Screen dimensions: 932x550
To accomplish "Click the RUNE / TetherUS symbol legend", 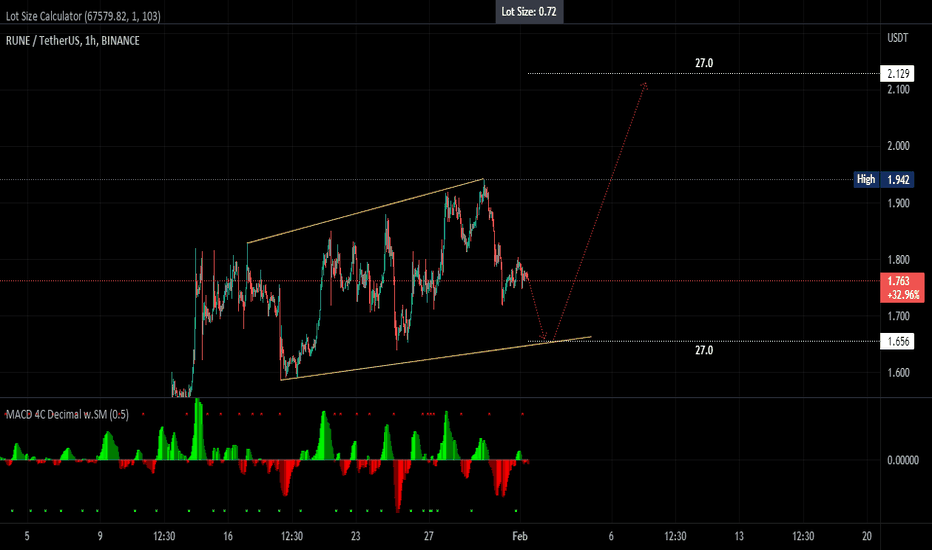I will [x=73, y=40].
